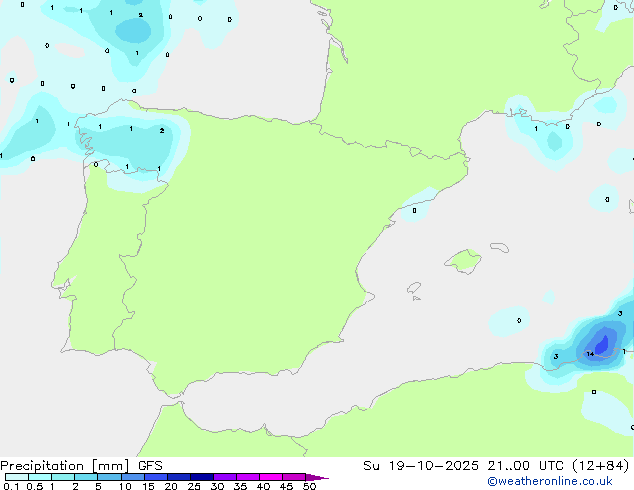
Task: Click the dark blue precipitation maximum area
Action: [x=602, y=345]
